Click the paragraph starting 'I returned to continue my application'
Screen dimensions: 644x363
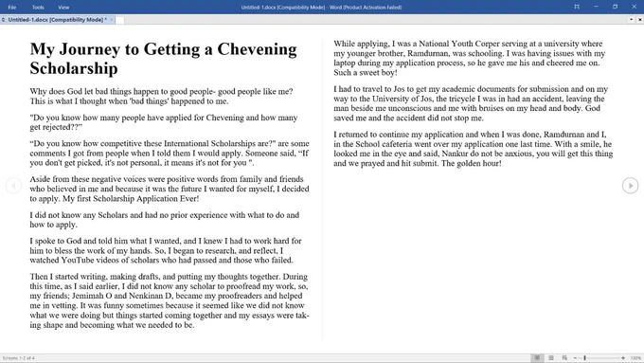point(474,149)
